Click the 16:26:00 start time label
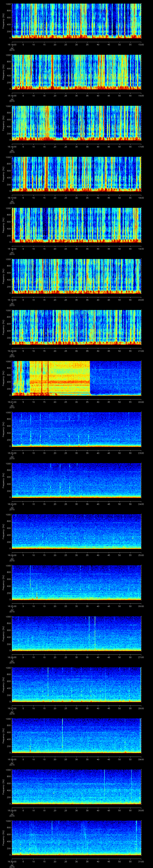153x868 pixels. pyautogui.click(x=12, y=657)
